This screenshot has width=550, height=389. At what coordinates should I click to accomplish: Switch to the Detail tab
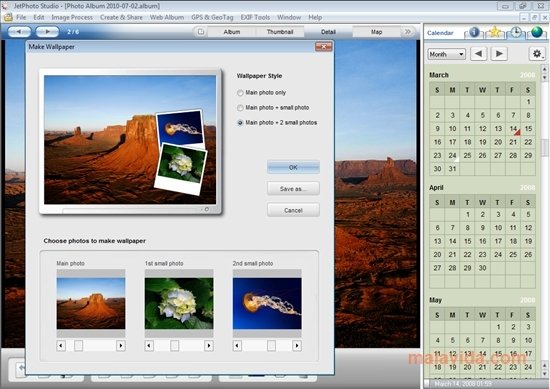point(328,32)
